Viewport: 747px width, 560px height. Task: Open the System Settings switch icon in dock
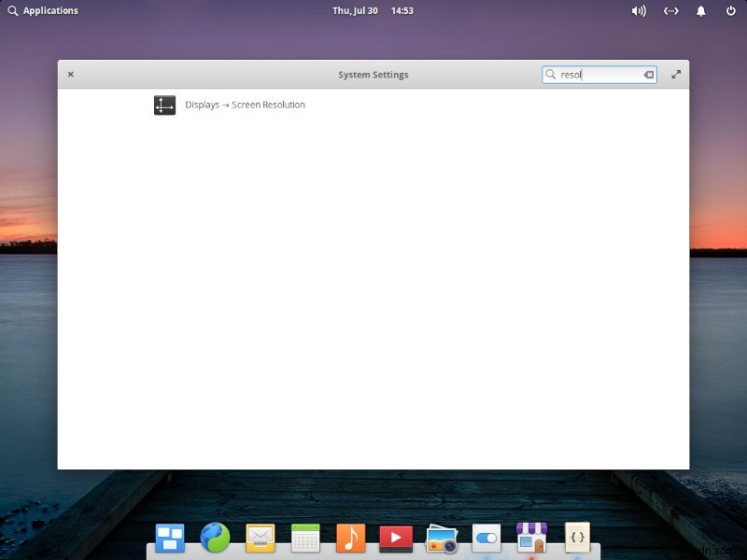click(486, 538)
